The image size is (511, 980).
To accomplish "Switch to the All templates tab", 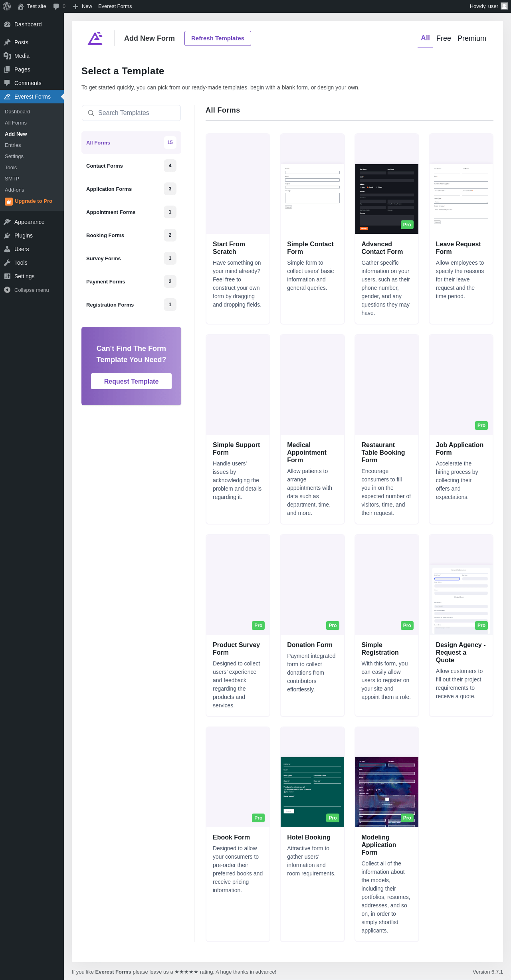I will pyautogui.click(x=425, y=38).
